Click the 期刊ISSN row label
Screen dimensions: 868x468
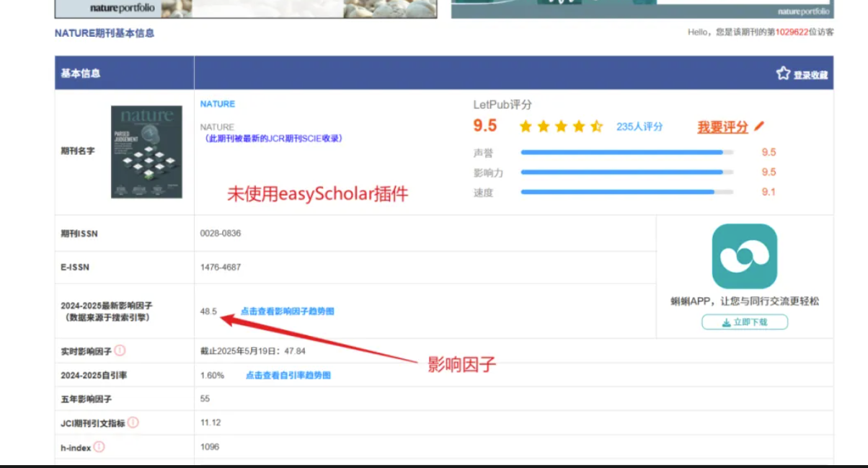coord(79,234)
